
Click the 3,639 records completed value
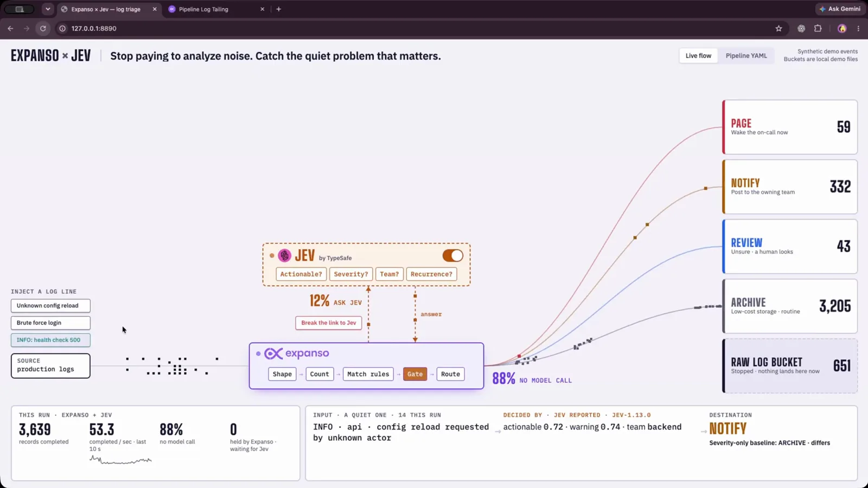pos(35,429)
